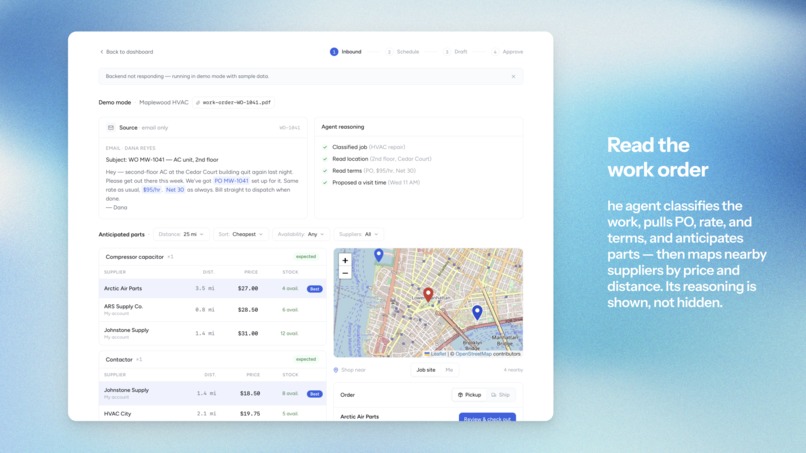Viewport: 806px width, 453px height.
Task: Click the WO-1041 source label
Action: coord(289,128)
